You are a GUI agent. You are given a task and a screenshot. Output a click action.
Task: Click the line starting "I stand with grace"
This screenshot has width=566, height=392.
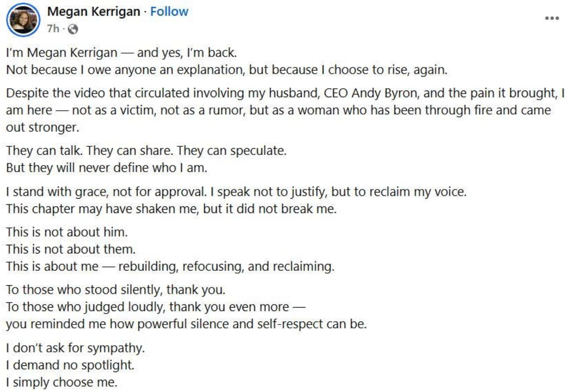pyautogui.click(x=236, y=191)
